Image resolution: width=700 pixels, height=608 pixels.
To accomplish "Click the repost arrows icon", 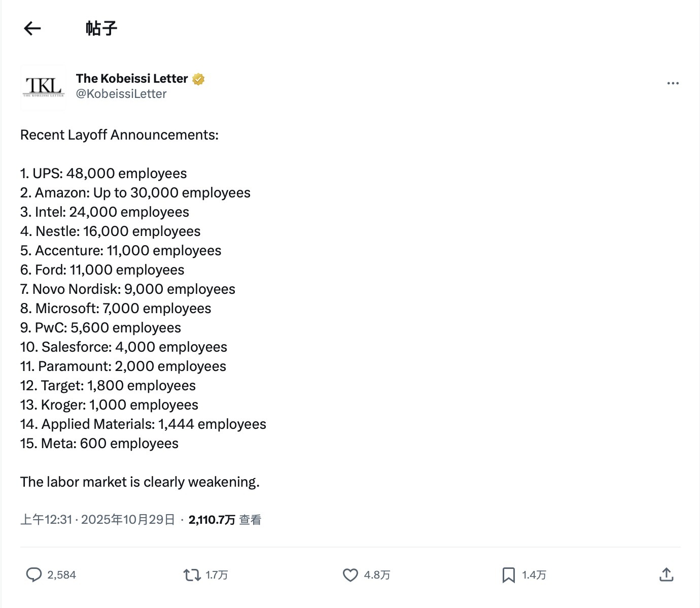I will pos(192,575).
